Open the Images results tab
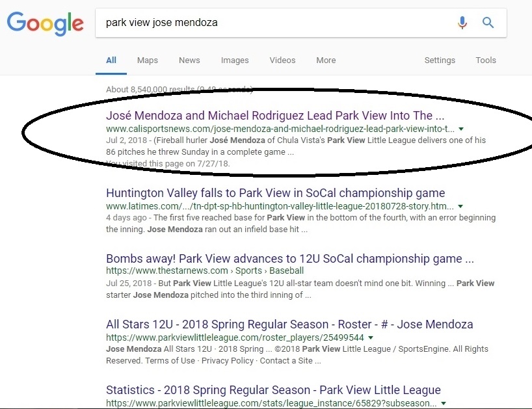Viewport: 532px width, 409px height. pyautogui.click(x=235, y=60)
